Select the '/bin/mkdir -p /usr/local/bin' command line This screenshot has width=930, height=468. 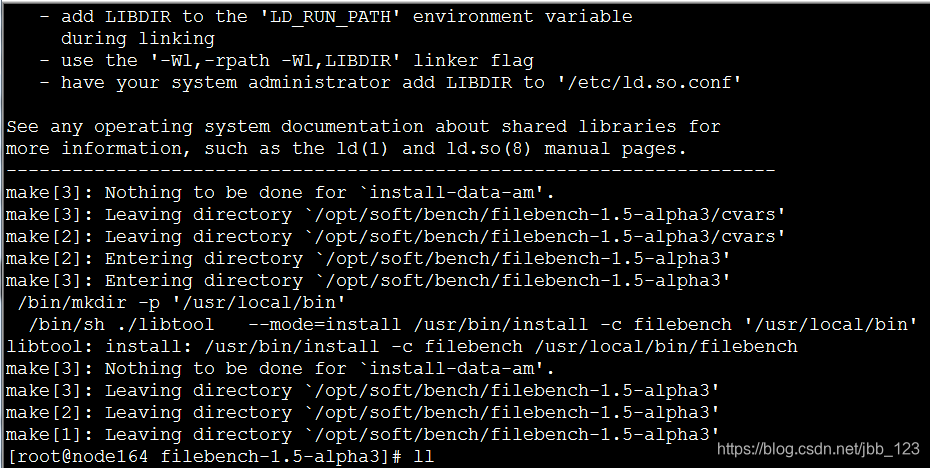[181, 303]
